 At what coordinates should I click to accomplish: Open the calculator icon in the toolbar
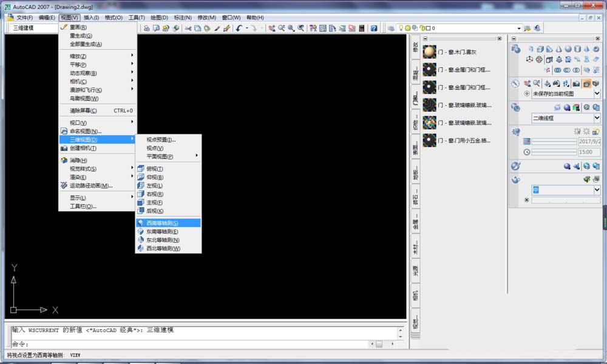click(x=362, y=28)
